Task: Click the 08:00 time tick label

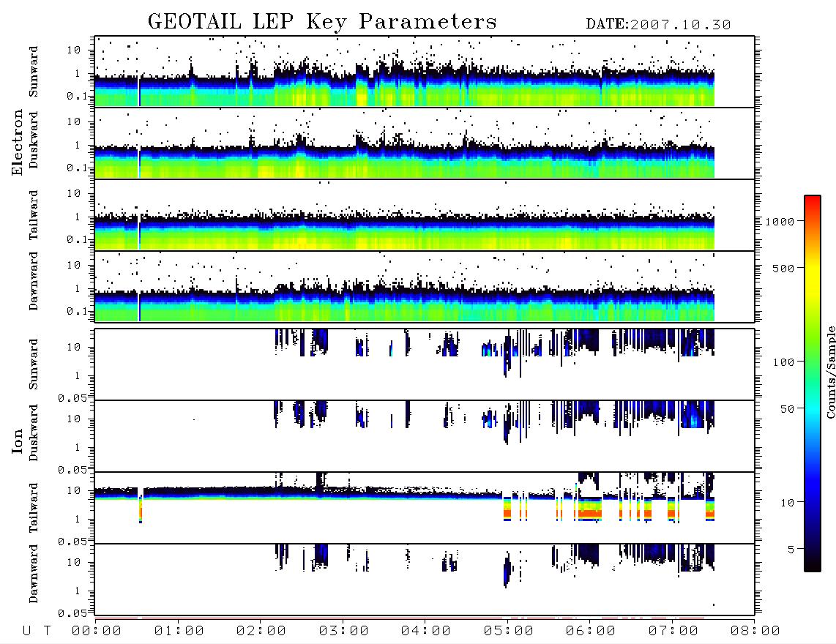Action: click(x=755, y=632)
